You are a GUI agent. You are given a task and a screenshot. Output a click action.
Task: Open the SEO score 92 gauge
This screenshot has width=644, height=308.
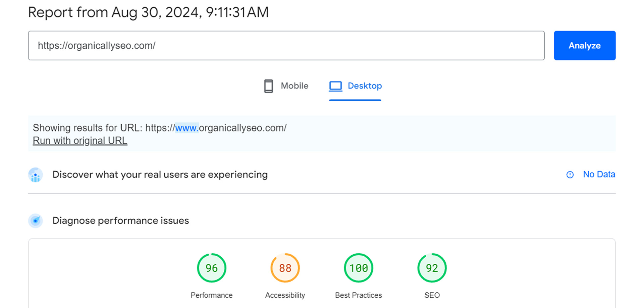click(x=432, y=268)
